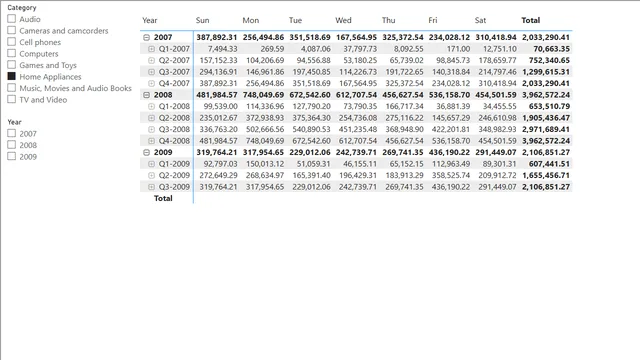Image resolution: width=640 pixels, height=360 pixels.
Task: Expand the Q2-2009 quarter row
Action: coord(151,175)
